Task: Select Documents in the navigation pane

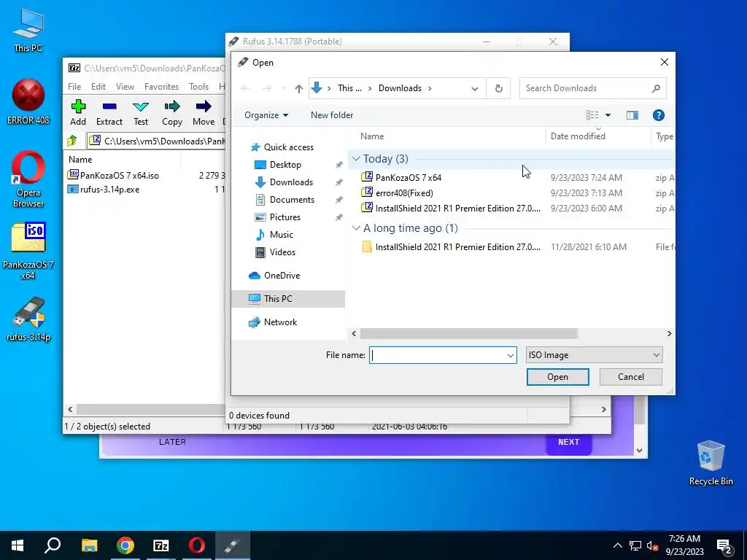Action: tap(292, 200)
